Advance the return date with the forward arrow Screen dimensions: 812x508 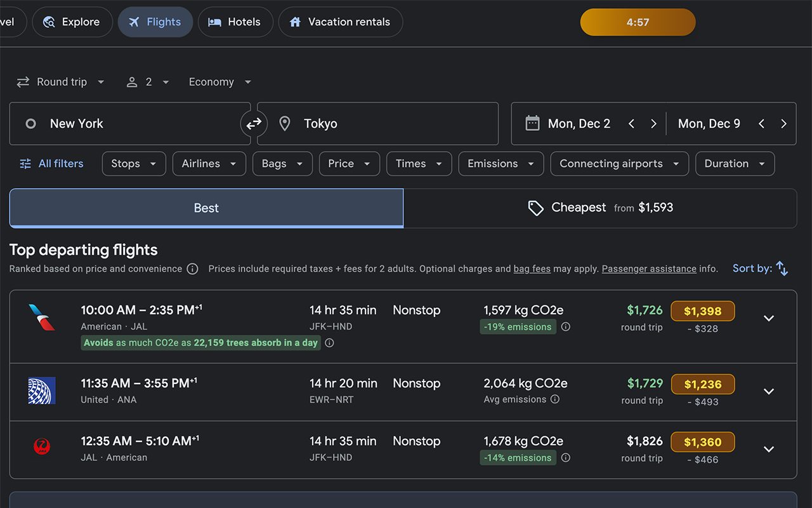pyautogui.click(x=784, y=123)
